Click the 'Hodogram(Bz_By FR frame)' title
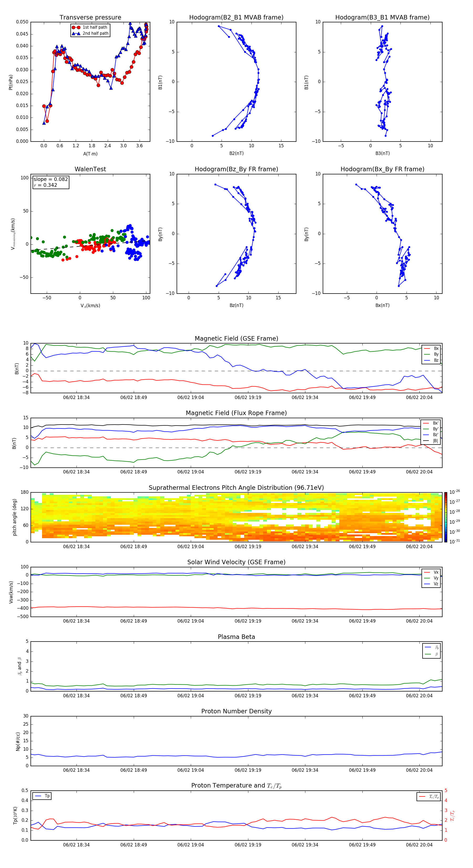 tap(236, 169)
